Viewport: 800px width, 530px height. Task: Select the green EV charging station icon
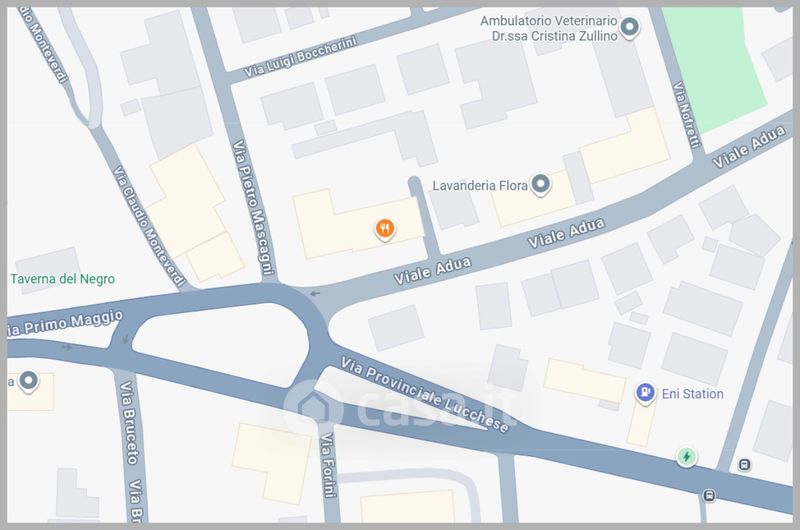click(x=687, y=457)
